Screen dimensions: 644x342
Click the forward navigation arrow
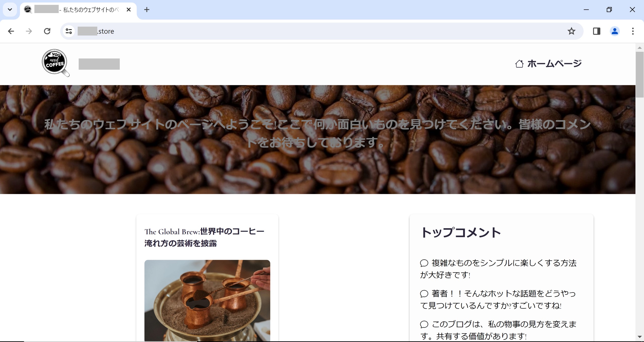[29, 31]
